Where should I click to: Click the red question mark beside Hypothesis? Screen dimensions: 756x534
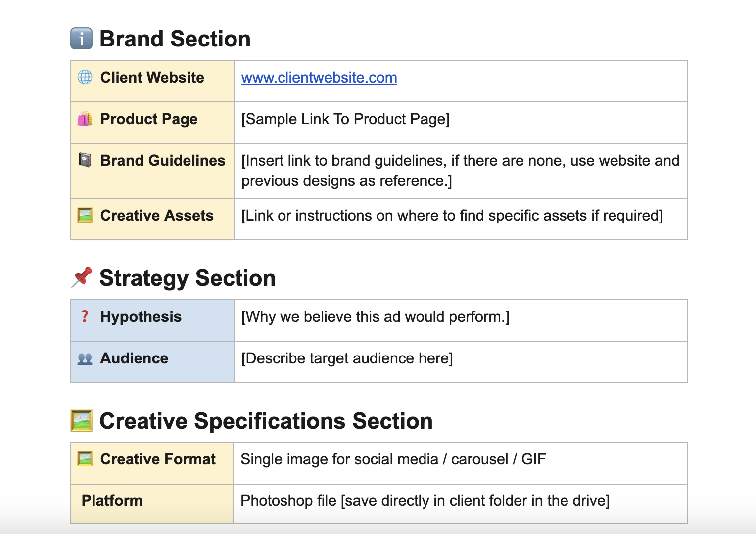(x=85, y=316)
